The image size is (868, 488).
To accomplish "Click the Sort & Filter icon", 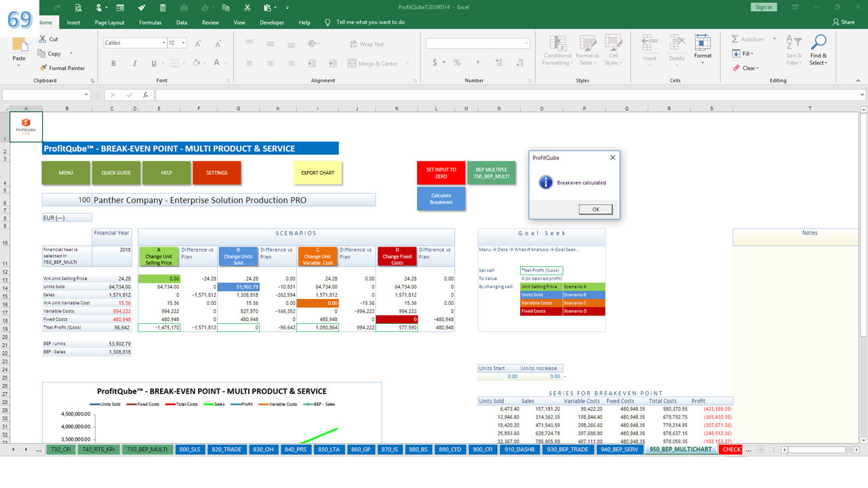I will tap(794, 43).
